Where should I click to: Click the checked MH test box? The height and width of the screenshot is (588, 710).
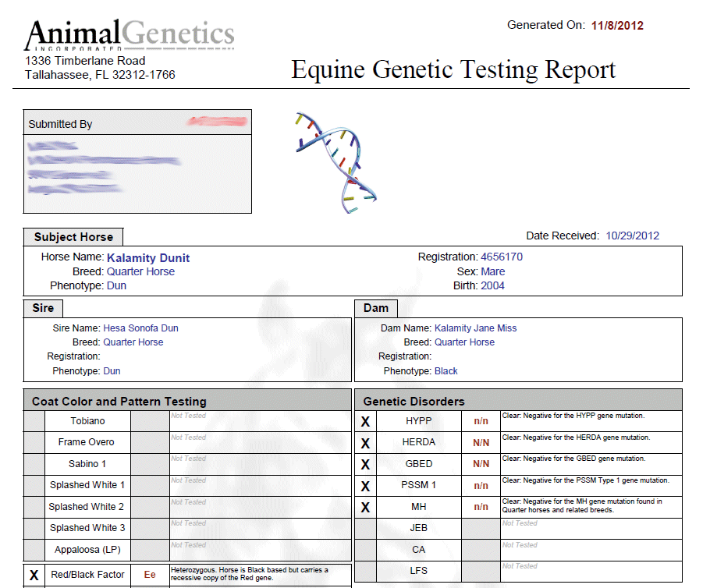[365, 507]
